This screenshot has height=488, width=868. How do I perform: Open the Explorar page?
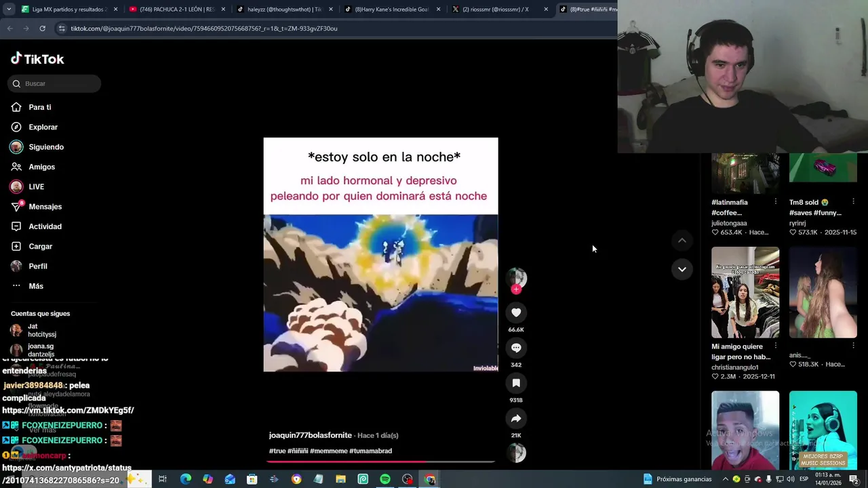point(35,127)
